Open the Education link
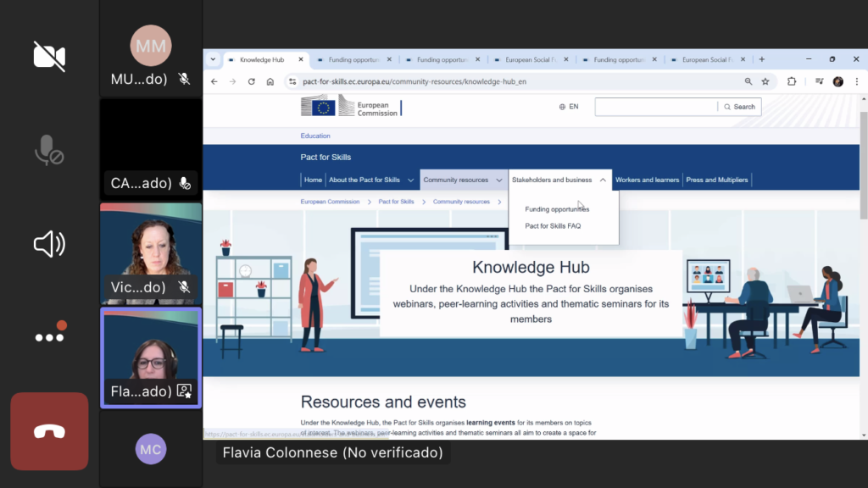The width and height of the screenshot is (868, 488). [315, 136]
